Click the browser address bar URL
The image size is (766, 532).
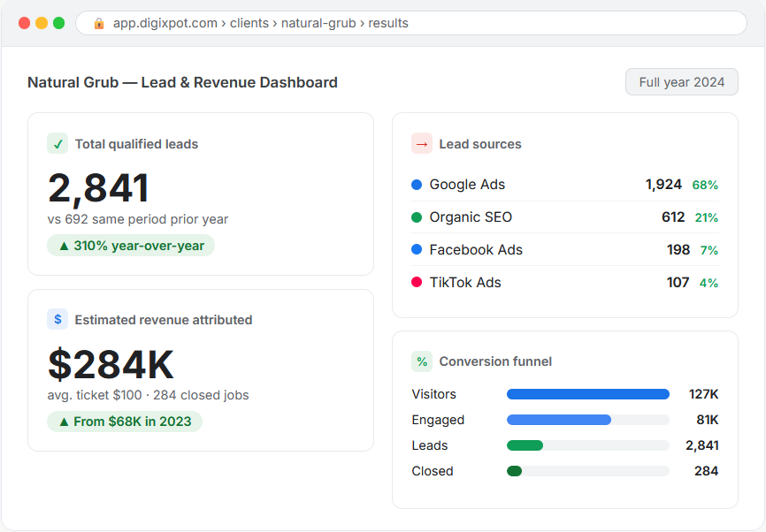pos(260,23)
